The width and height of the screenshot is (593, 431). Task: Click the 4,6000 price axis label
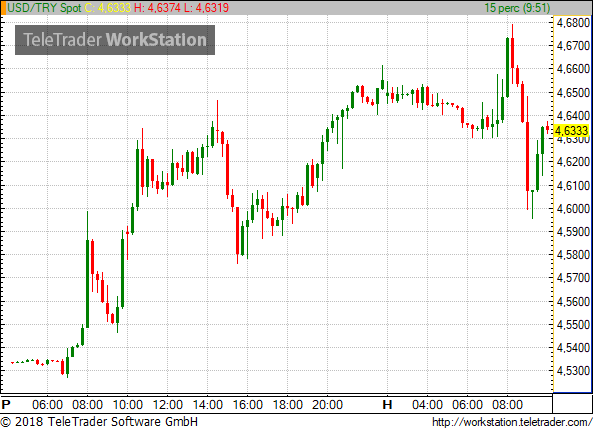[x=573, y=208]
